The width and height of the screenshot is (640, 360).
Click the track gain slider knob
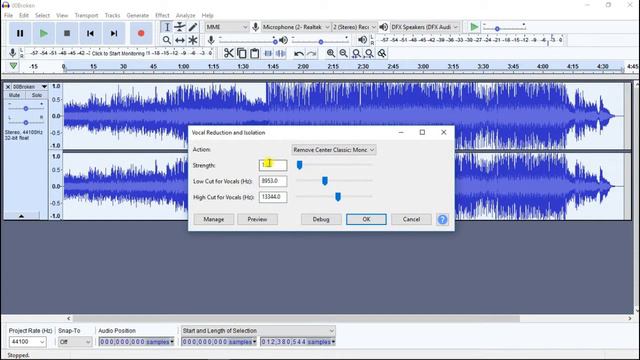(x=26, y=109)
